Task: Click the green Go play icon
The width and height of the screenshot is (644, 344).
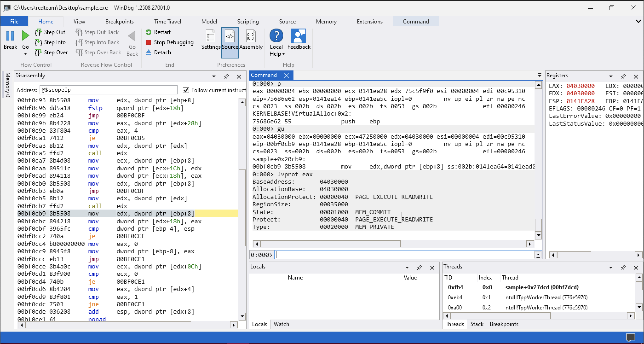Action: click(x=25, y=36)
